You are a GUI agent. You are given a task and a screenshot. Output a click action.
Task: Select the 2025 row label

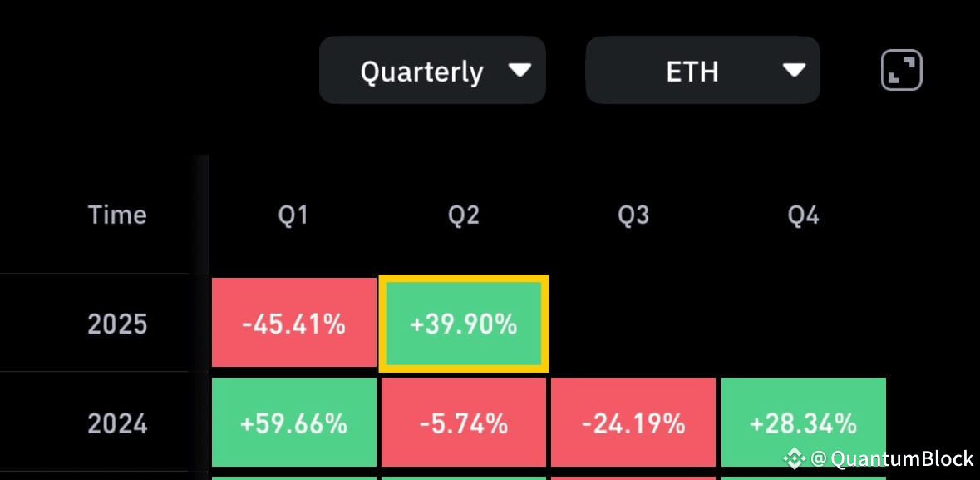click(117, 324)
